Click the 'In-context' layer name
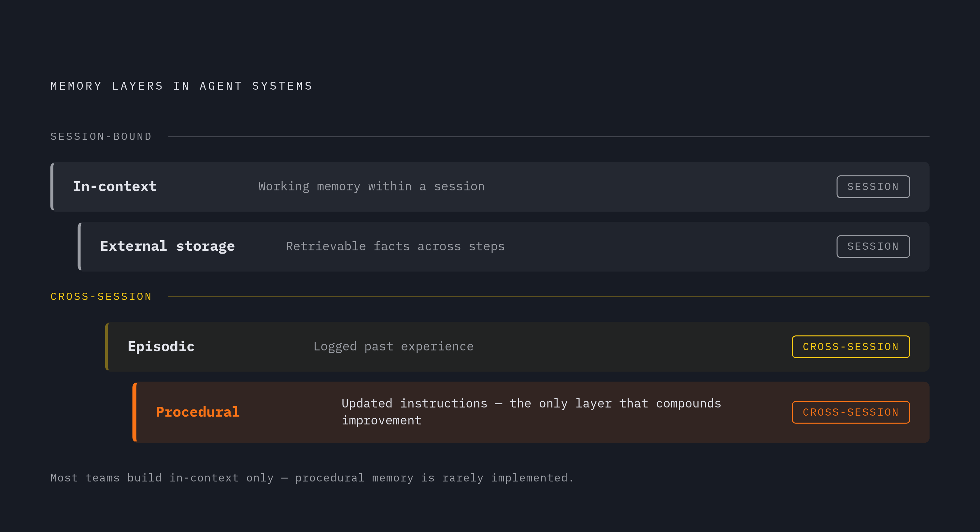Screen dimensions: 980x532 tap(115, 186)
